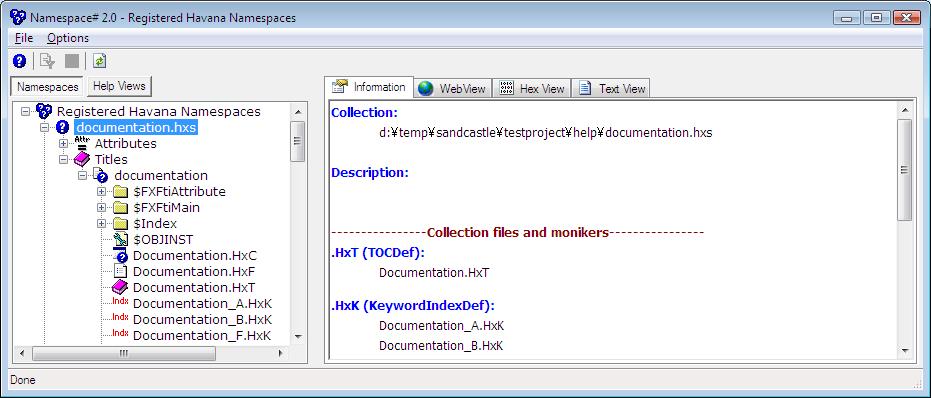Click the grayed export toolbar icon
931x398 pixels.
tap(48, 61)
